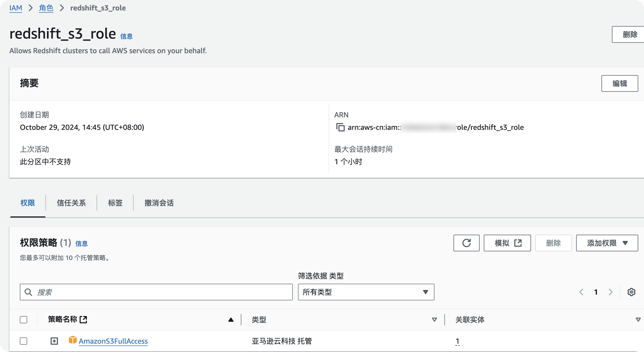Switch to the 权限 tab
The image size is (644, 352).
[x=28, y=203]
